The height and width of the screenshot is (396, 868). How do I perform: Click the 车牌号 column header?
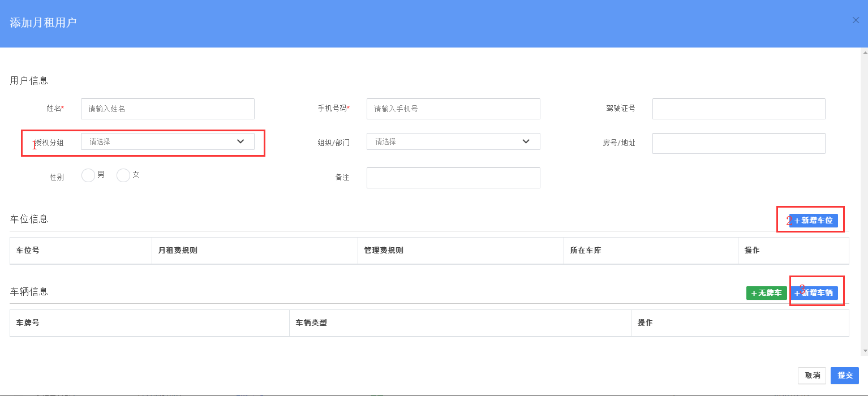pyautogui.click(x=149, y=322)
